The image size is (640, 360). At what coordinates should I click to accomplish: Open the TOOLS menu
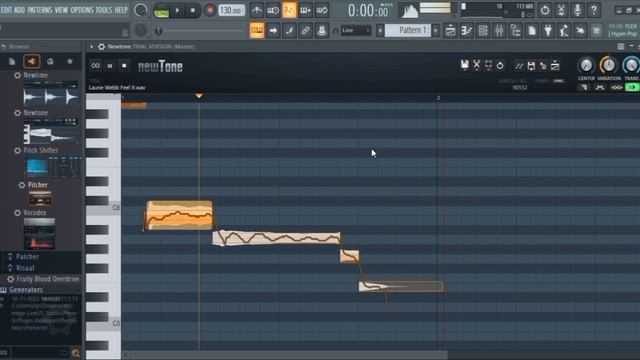click(103, 10)
